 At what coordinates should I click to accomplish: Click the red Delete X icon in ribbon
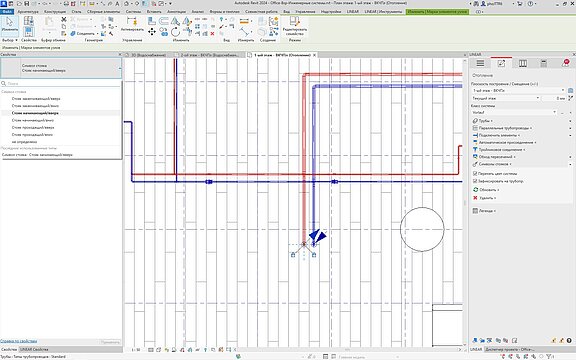point(212,34)
